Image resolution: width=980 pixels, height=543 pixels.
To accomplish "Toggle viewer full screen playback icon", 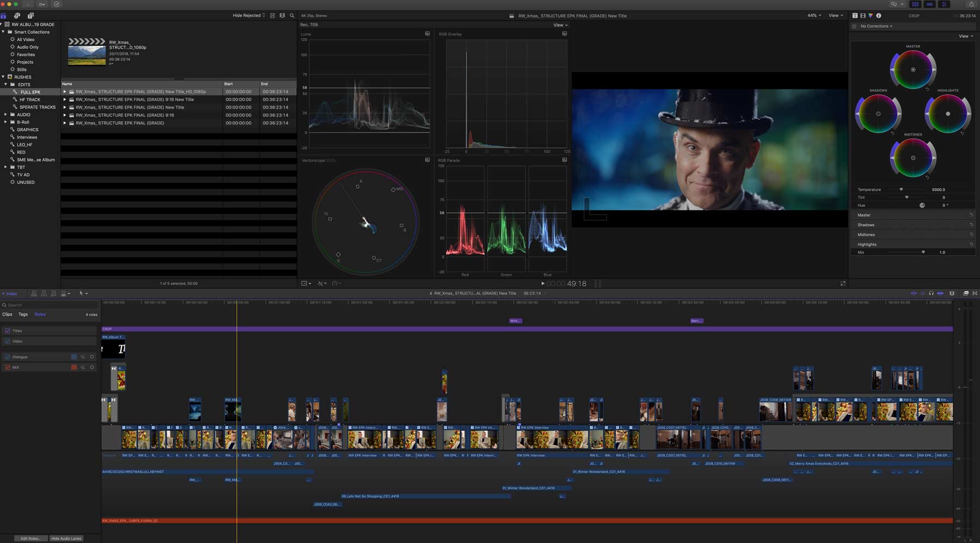I will [843, 283].
